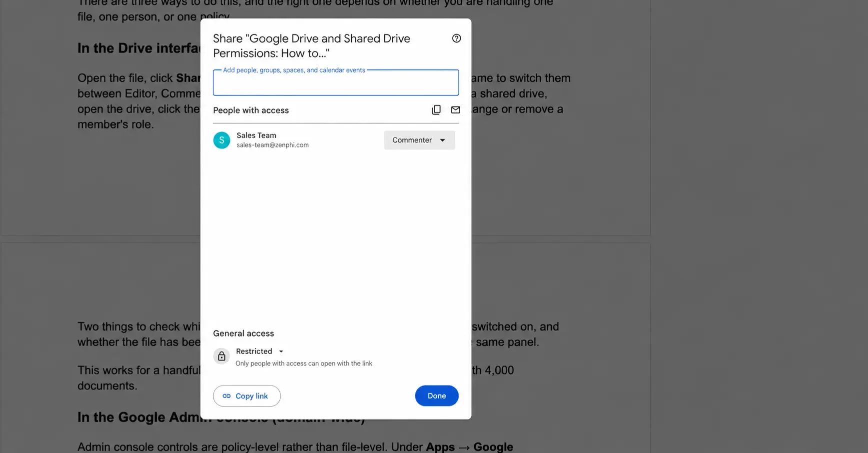Viewport: 868px width, 453px height.
Task: Click the Copy link button
Action: [x=247, y=396]
